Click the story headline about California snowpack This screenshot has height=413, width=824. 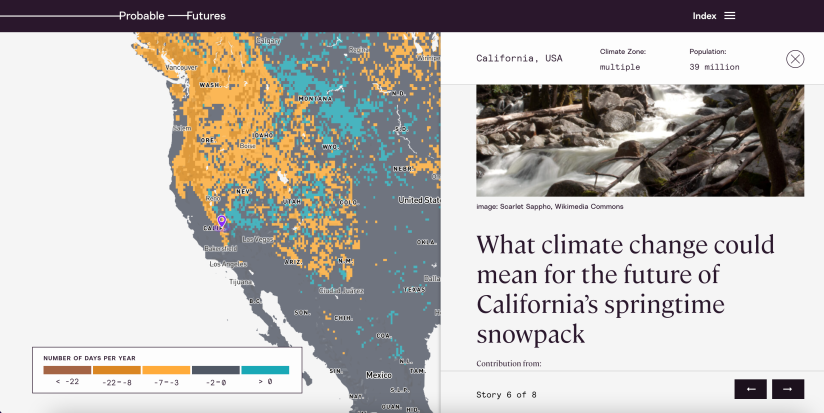point(625,289)
